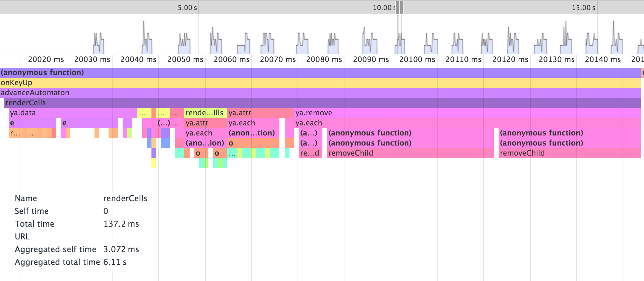The image size is (644, 281).
Task: Click the 20070 ms ruler label
Action: 278,60
